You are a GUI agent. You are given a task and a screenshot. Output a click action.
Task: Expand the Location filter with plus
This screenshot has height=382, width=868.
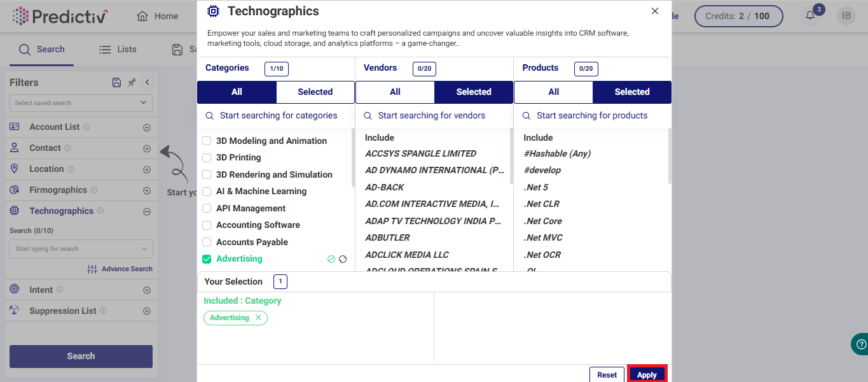click(147, 169)
